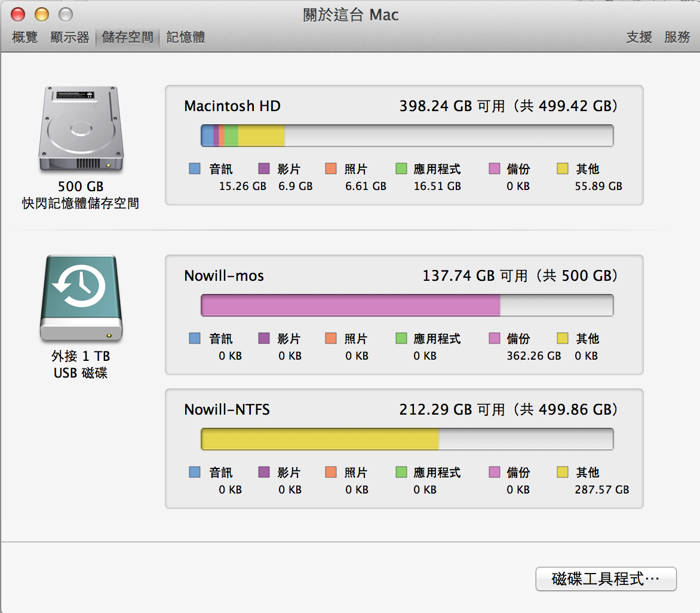Click the 外接 1 TB label
Image resolution: width=700 pixels, height=613 pixels.
[81, 356]
